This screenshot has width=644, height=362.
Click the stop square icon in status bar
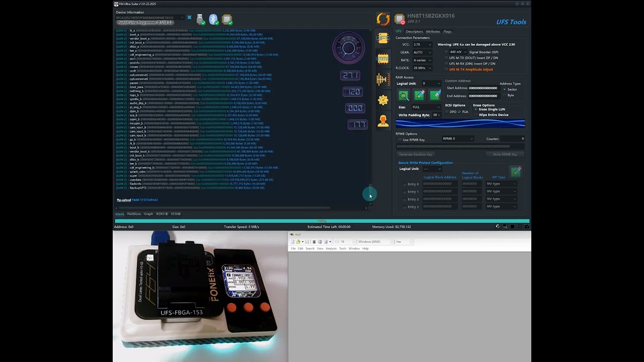(x=511, y=227)
